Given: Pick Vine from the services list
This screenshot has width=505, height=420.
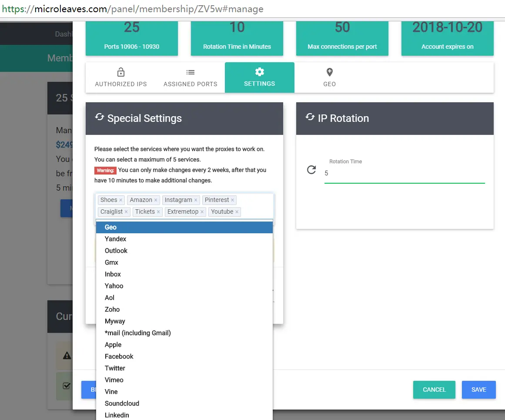Looking at the screenshot, I should click(x=184, y=392).
